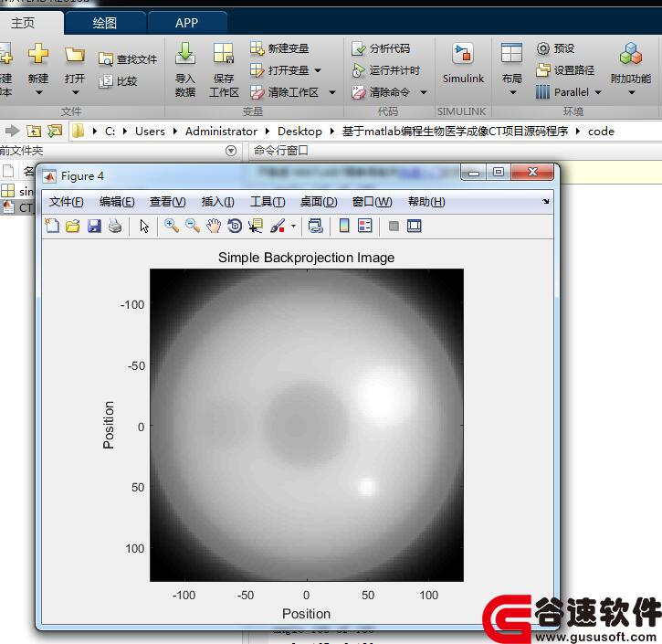Screen dimensions: 662x644
Task: Open Help (帮助) menu in Figure 4
Action: (426, 202)
